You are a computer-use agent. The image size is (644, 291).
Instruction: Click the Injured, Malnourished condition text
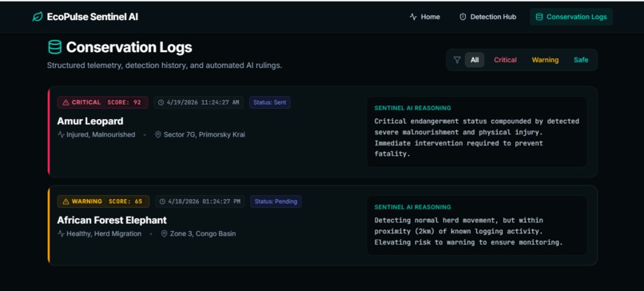(x=101, y=134)
